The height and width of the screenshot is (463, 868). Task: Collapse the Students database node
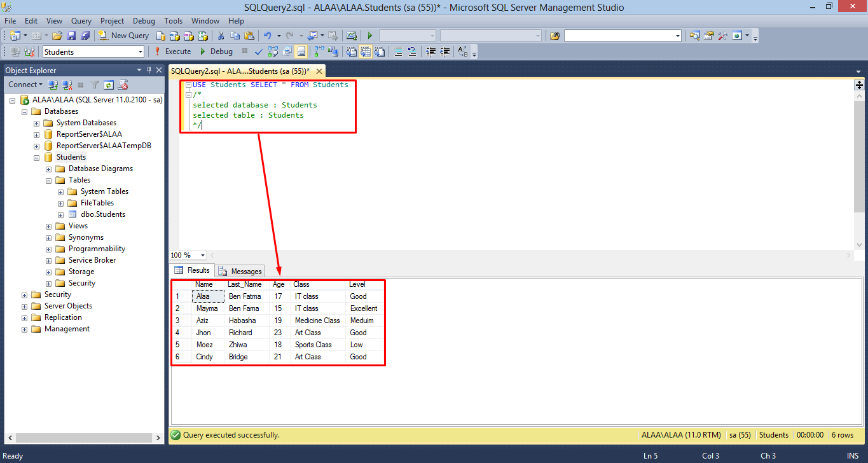pyautogui.click(x=36, y=157)
